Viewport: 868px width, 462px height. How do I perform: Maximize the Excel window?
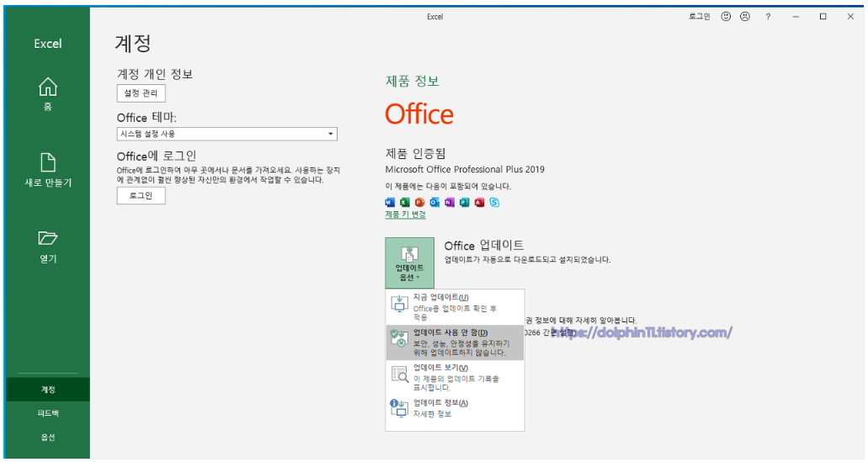pyautogui.click(x=823, y=17)
